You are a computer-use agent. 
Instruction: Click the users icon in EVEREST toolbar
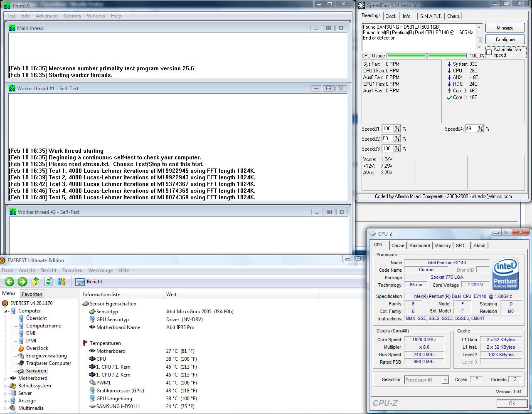point(62,282)
